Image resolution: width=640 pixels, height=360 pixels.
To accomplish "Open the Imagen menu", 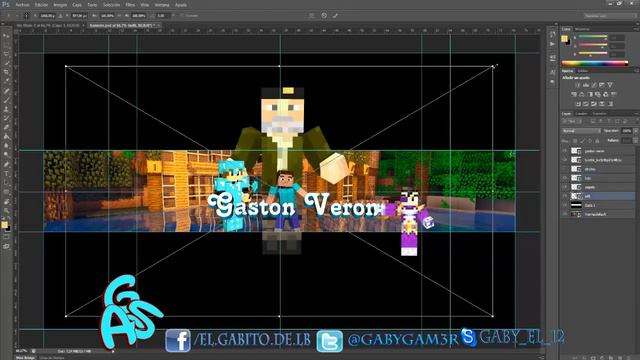I will (60, 5).
